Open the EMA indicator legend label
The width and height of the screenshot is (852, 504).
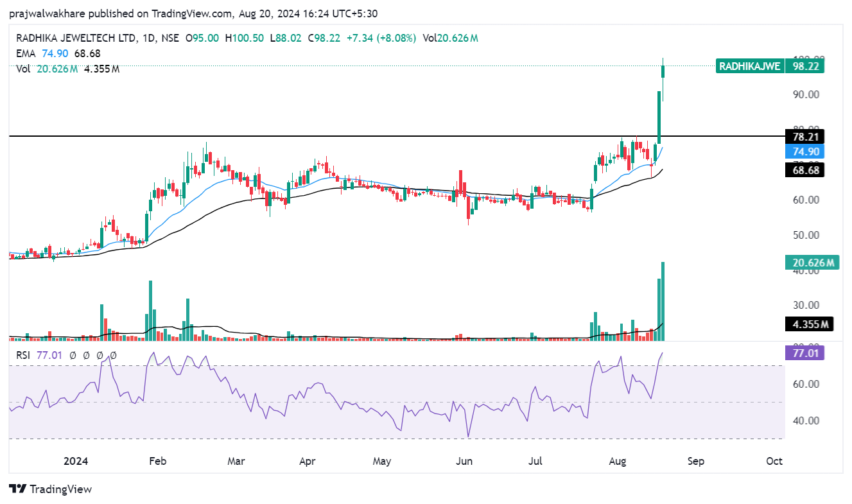pos(26,53)
